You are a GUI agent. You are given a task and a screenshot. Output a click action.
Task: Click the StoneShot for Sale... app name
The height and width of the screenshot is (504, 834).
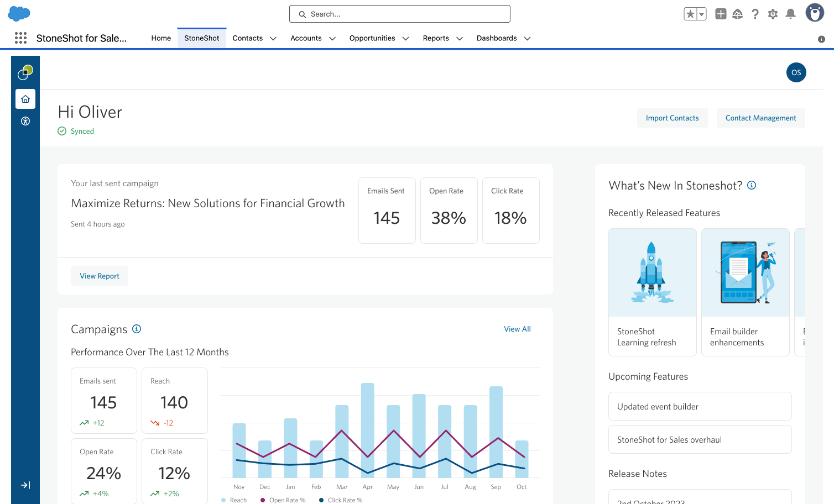tap(81, 38)
